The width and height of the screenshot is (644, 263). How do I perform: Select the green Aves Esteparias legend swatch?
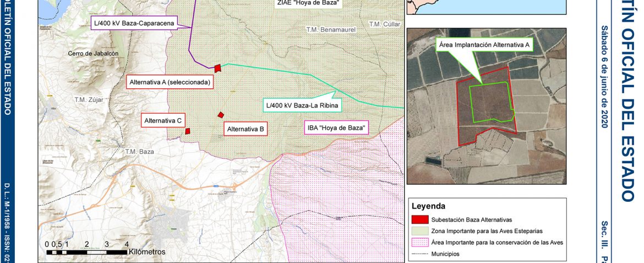419,230
